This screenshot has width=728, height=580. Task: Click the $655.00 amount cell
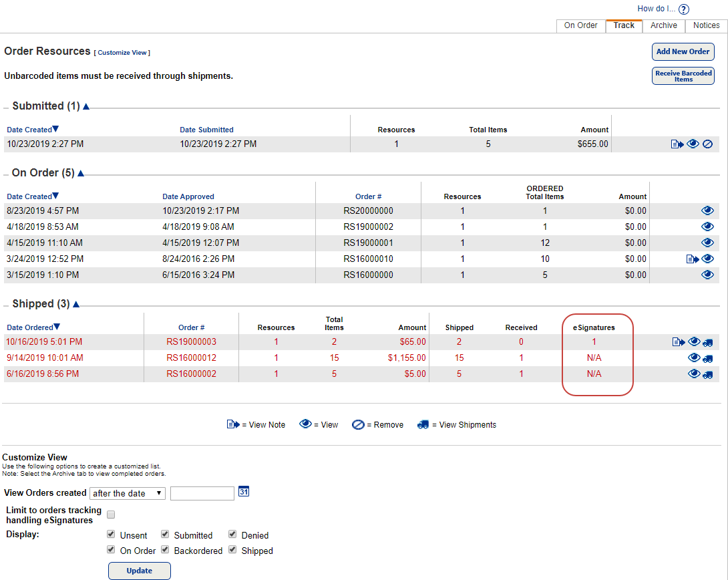coord(592,144)
